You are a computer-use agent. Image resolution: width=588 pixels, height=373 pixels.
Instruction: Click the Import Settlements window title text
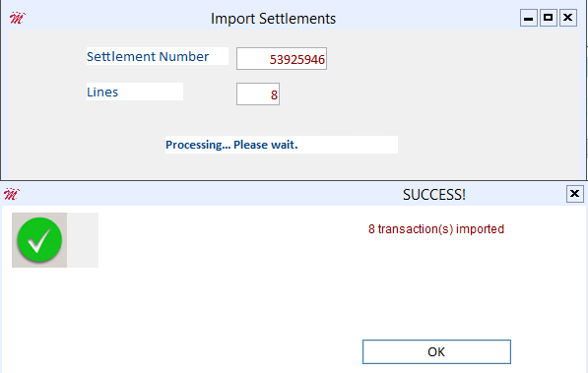click(x=274, y=19)
